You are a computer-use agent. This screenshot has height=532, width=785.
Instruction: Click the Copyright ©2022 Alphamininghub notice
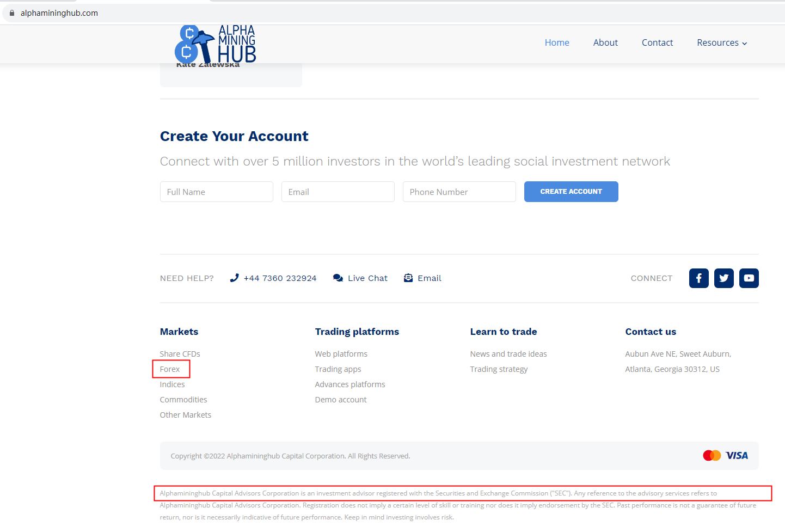pyautogui.click(x=290, y=456)
